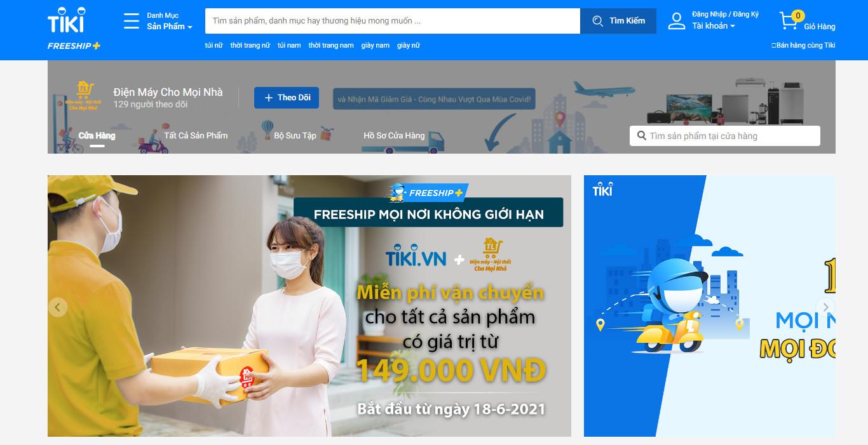This screenshot has width=868, height=445.
Task: Click the thời trang nữ quick link
Action: pyautogui.click(x=250, y=45)
